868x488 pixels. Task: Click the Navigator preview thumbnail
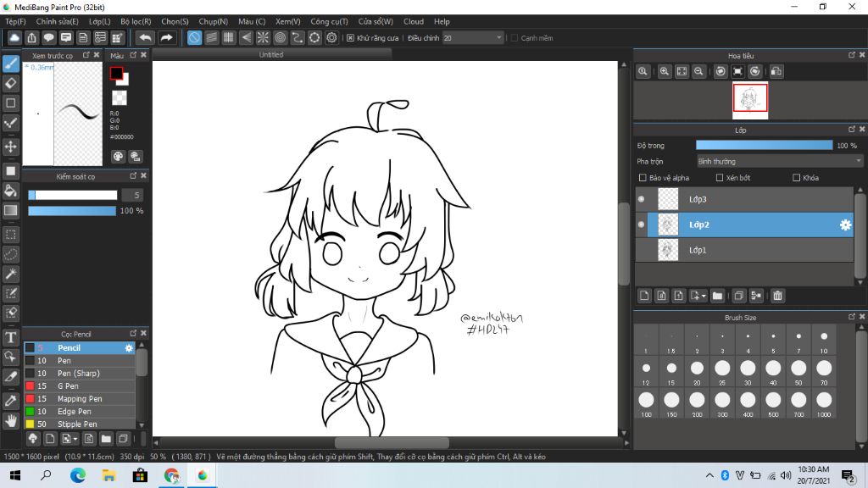click(750, 100)
